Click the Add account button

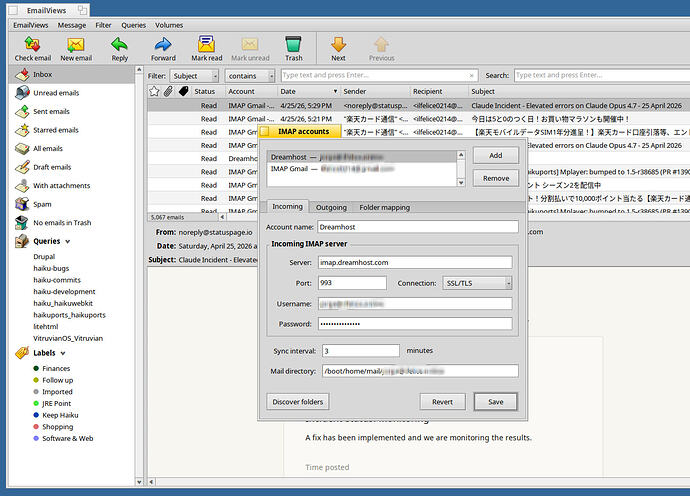click(x=495, y=155)
